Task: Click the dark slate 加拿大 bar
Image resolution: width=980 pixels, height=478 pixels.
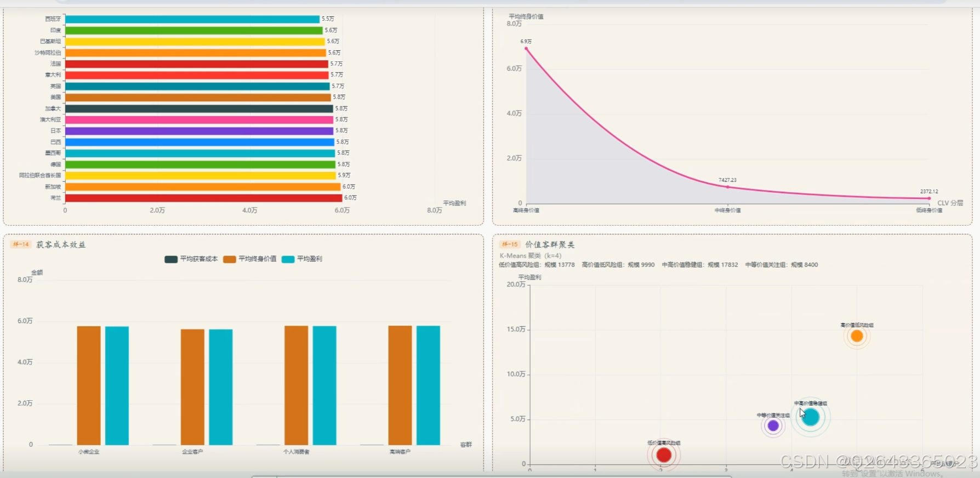Action: point(199,108)
